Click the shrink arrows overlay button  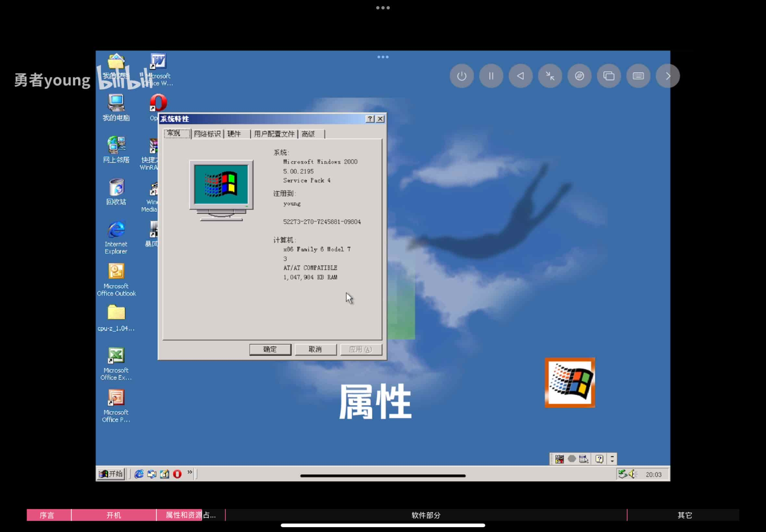[550, 76]
